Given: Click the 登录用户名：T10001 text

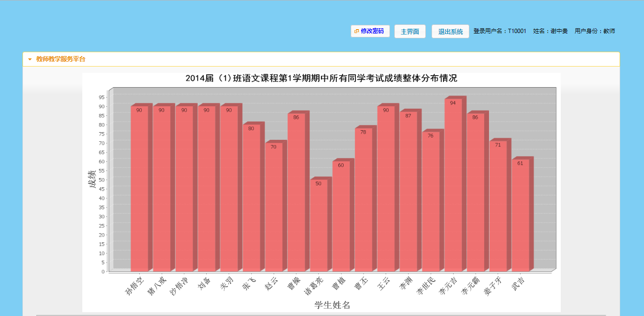Looking at the screenshot, I should pyautogui.click(x=500, y=31).
